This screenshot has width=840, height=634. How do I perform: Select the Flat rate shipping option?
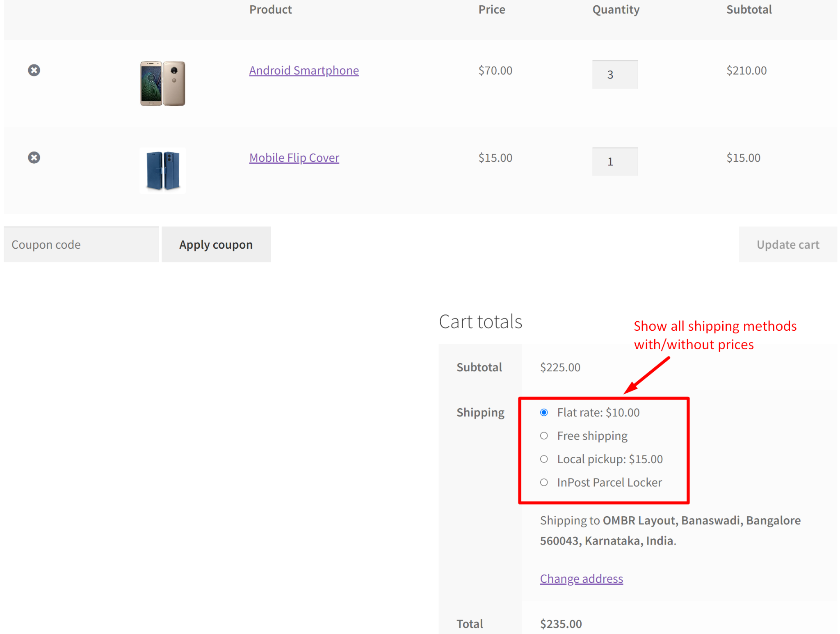[544, 412]
